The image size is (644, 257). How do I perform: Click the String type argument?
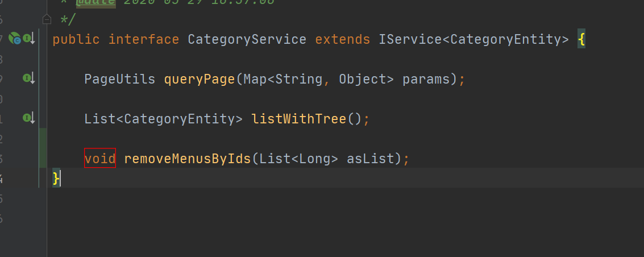tap(299, 79)
